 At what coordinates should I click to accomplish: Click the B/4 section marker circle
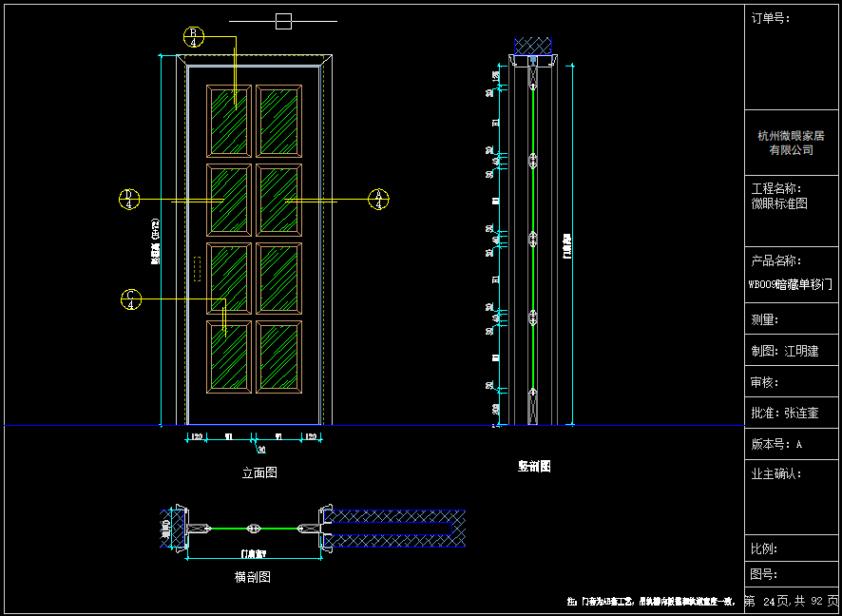194,37
